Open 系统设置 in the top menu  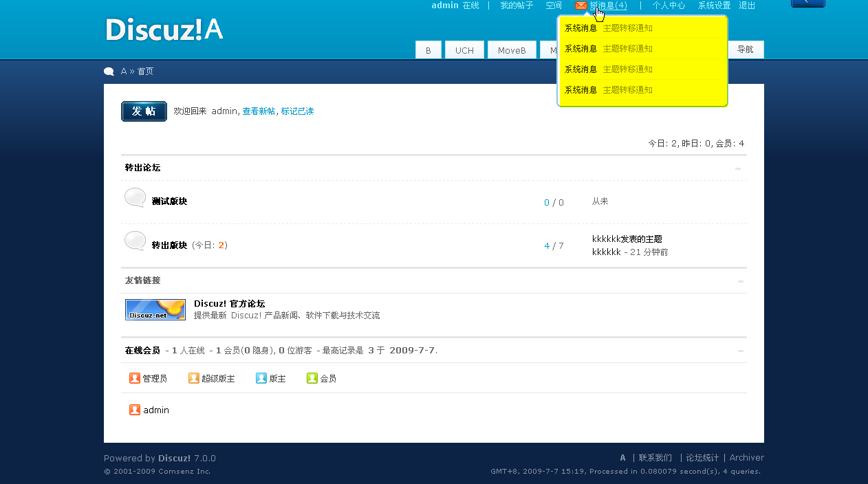pyautogui.click(x=714, y=5)
